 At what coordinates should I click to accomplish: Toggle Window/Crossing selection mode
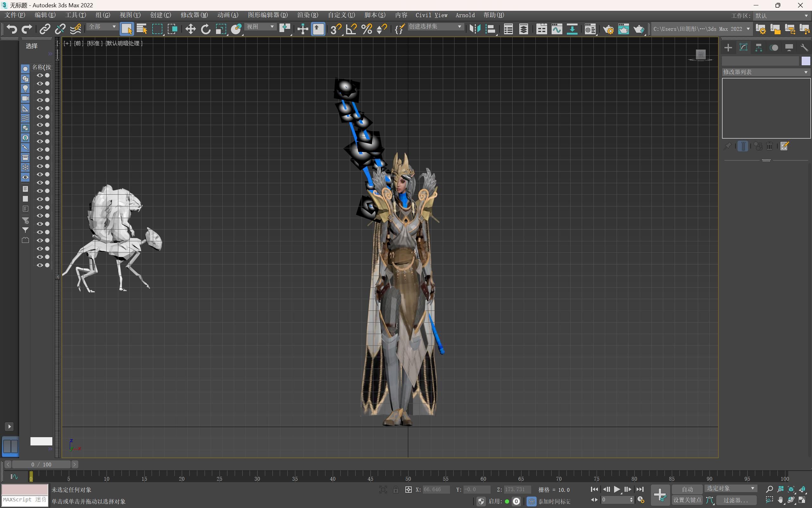[x=173, y=29]
